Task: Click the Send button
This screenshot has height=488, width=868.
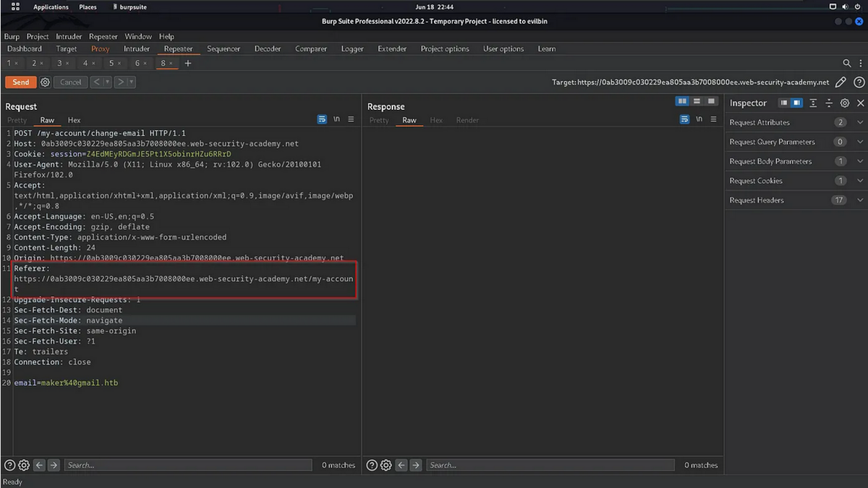Action: pos(21,82)
